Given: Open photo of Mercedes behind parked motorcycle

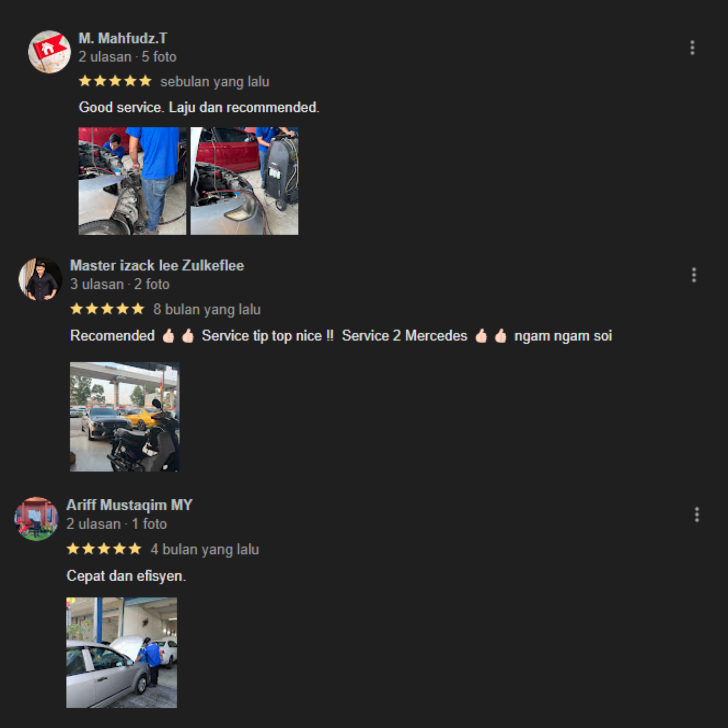Looking at the screenshot, I should tap(125, 417).
